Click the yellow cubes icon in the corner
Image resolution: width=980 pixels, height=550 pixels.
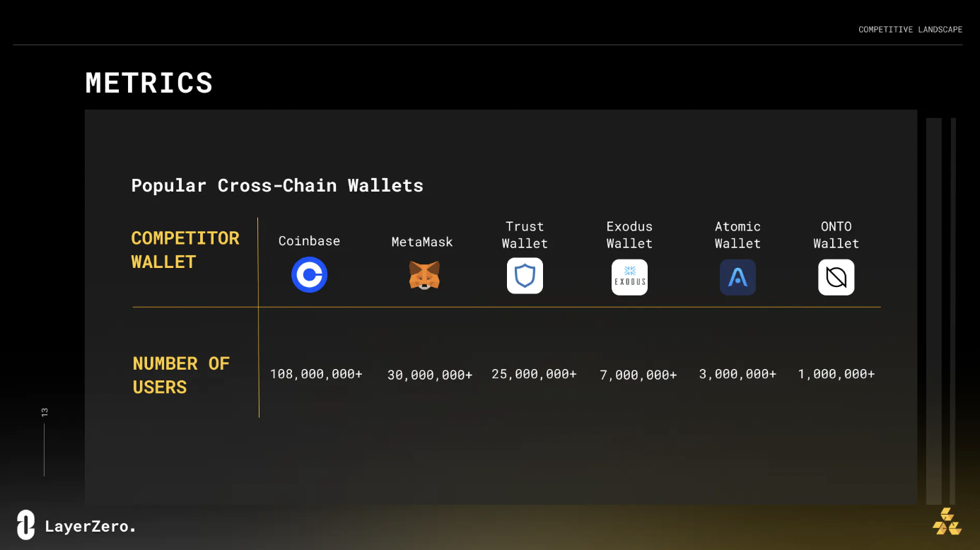(x=946, y=521)
